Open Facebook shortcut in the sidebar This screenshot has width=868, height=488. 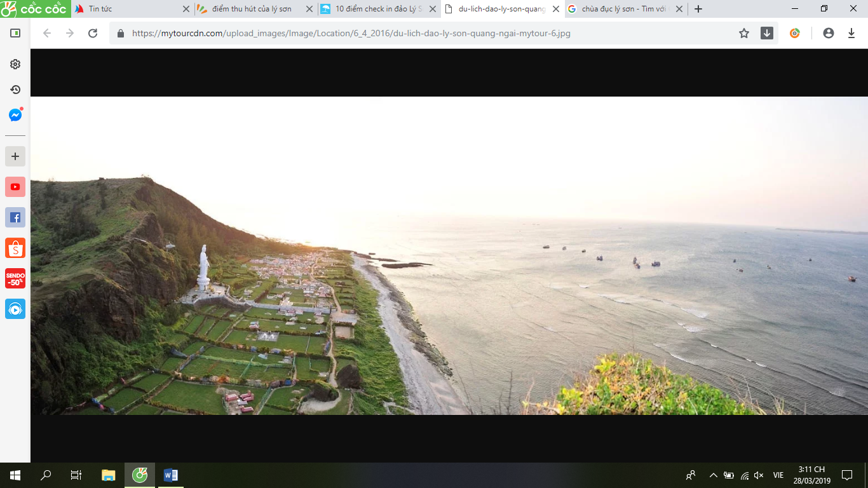tap(15, 217)
